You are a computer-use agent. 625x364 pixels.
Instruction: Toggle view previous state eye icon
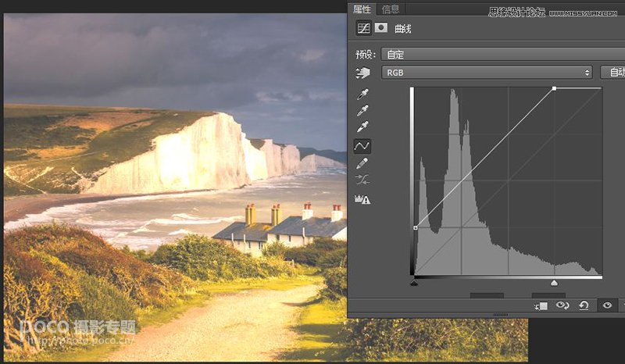(562, 305)
